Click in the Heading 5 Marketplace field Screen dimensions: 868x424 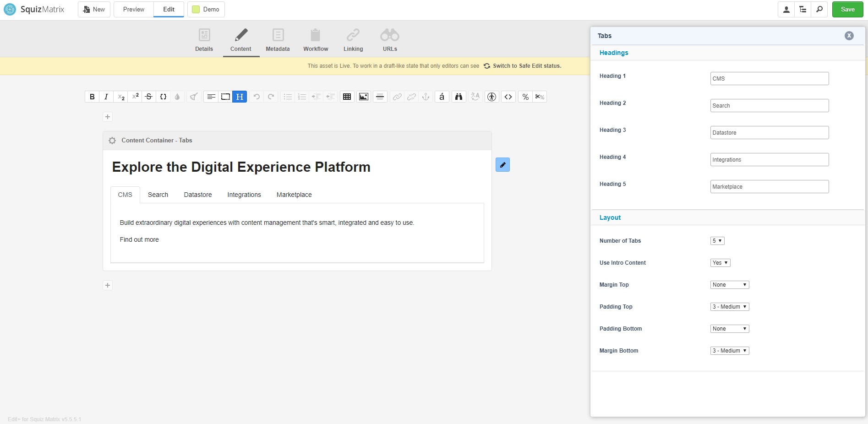click(770, 186)
